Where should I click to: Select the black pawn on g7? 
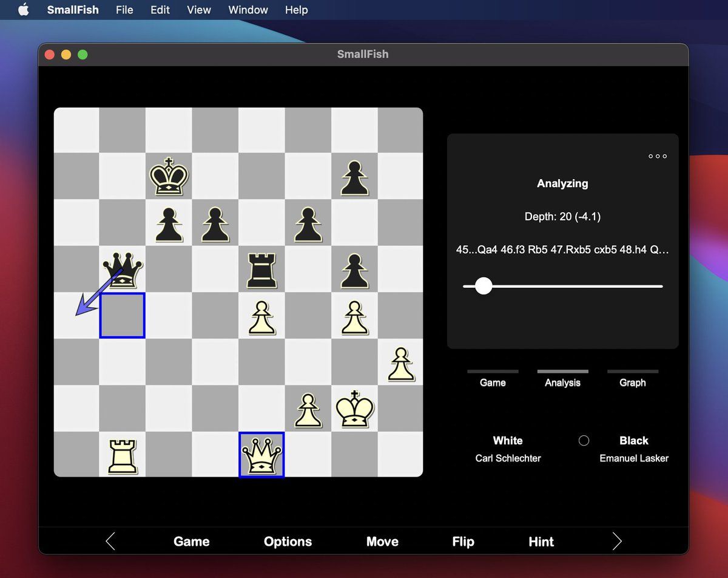coord(354,177)
